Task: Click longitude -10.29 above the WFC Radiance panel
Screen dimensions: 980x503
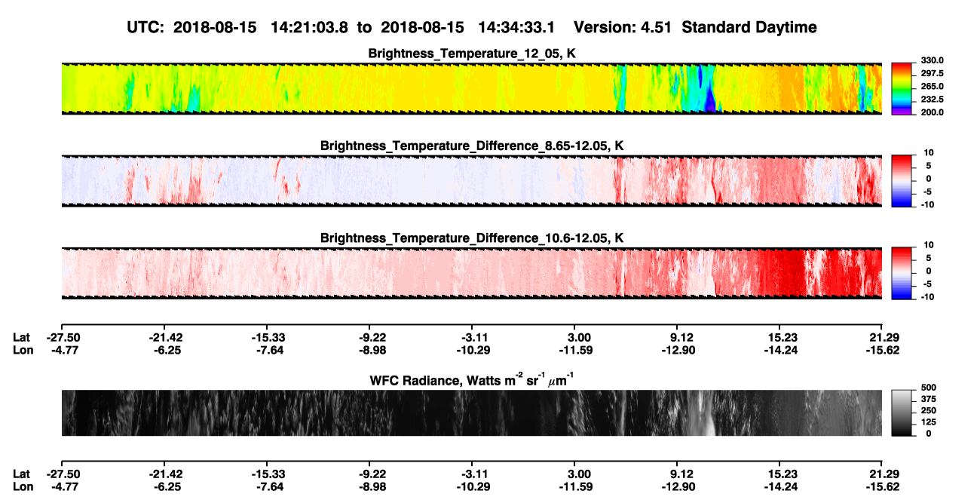Action: click(472, 349)
